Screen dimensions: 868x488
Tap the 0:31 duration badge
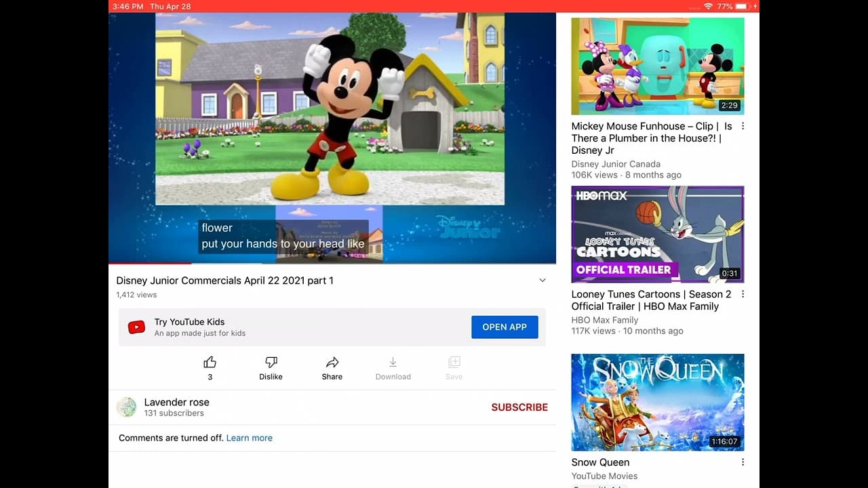pyautogui.click(x=730, y=274)
